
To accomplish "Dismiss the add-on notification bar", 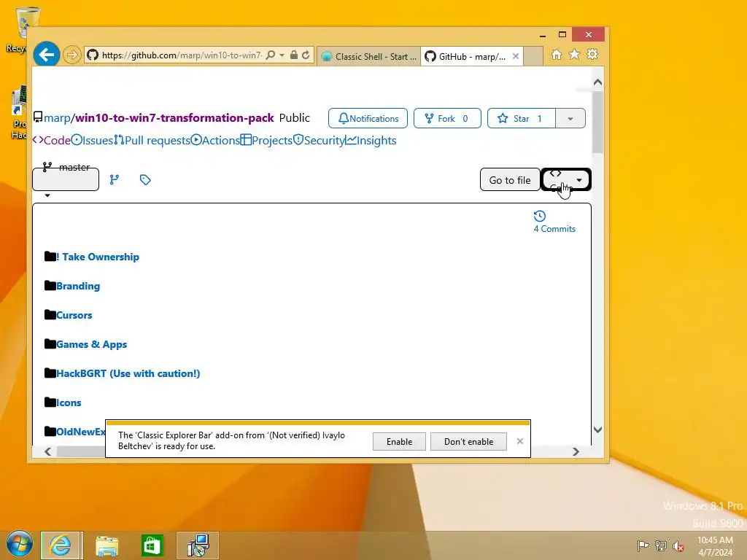I will coord(519,441).
